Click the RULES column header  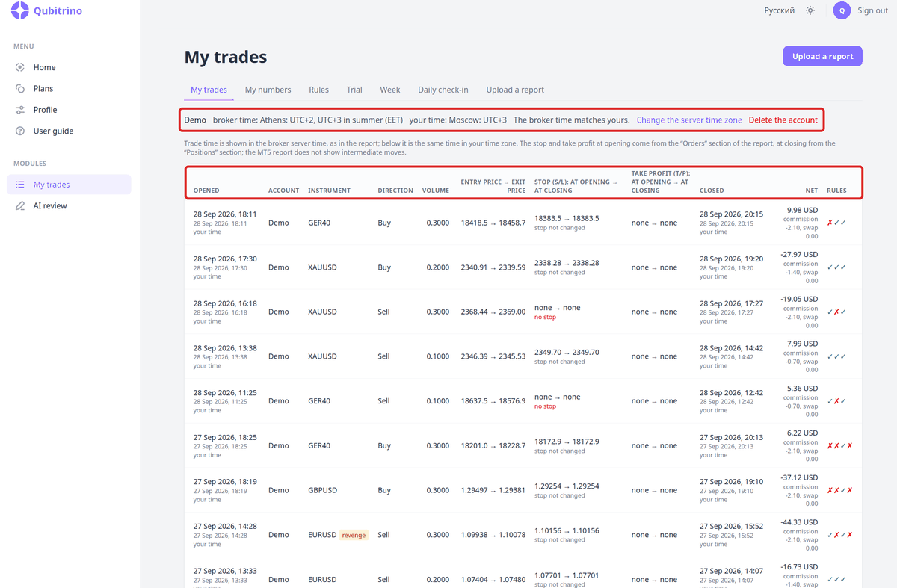[836, 191]
